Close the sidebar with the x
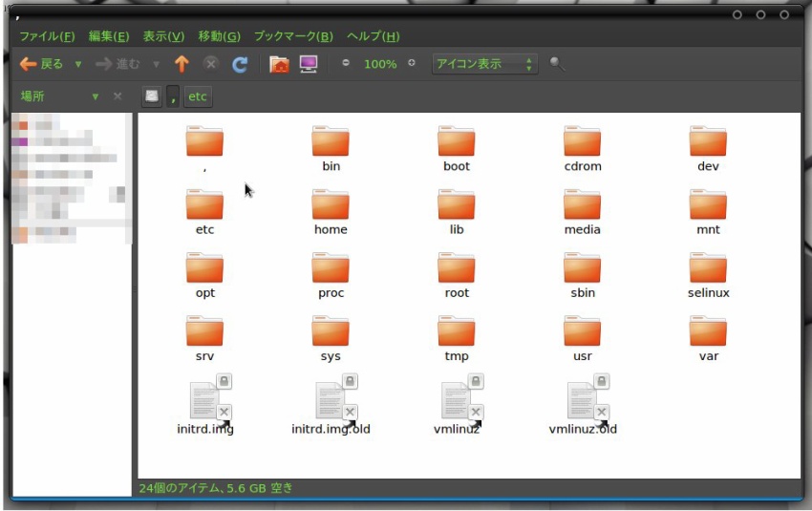The width and height of the screenshot is (812, 511). click(x=118, y=96)
